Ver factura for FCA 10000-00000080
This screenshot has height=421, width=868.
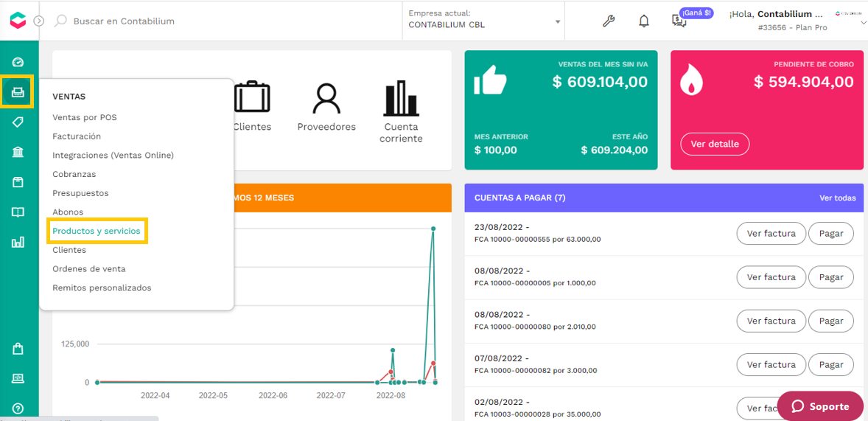771,321
